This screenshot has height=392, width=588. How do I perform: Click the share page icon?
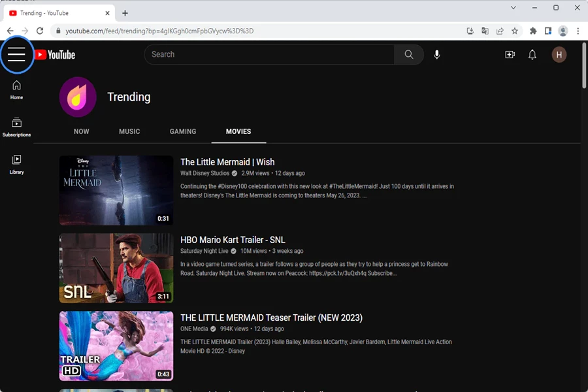[500, 31]
